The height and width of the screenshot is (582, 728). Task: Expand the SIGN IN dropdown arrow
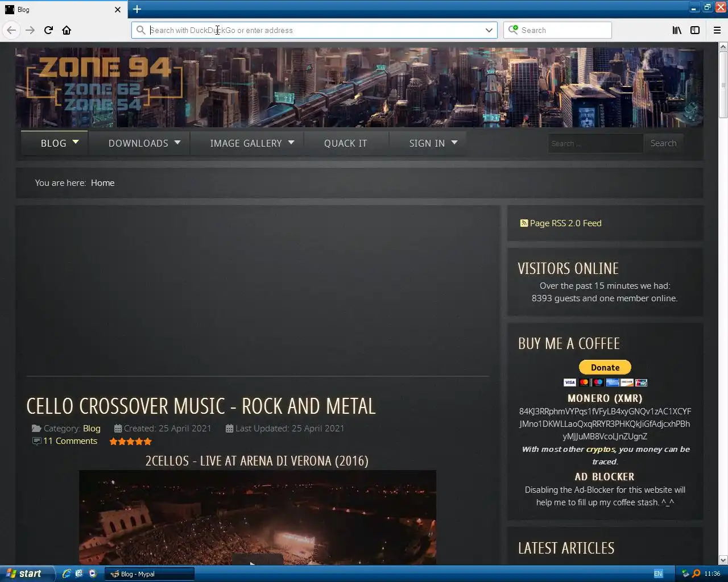point(454,142)
